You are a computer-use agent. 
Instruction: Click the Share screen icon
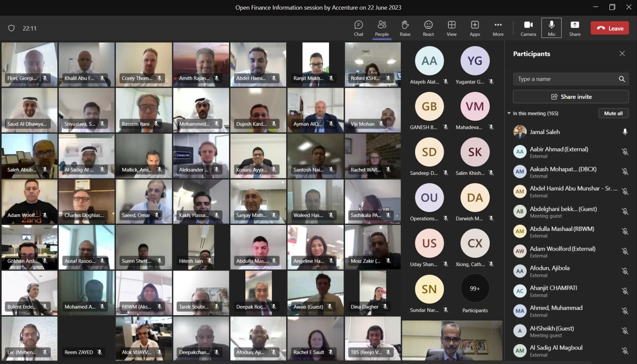click(574, 28)
